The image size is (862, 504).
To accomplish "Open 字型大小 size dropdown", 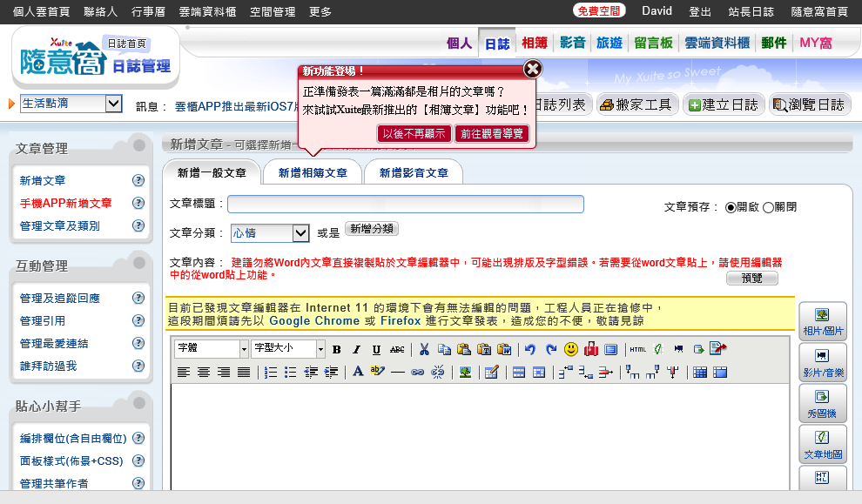I will click(x=288, y=348).
